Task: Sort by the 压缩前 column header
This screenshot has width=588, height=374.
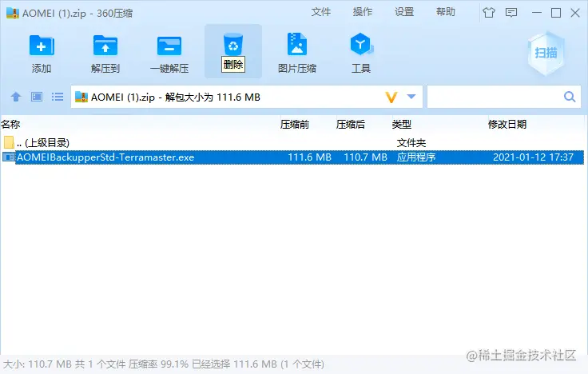Action: tap(294, 124)
